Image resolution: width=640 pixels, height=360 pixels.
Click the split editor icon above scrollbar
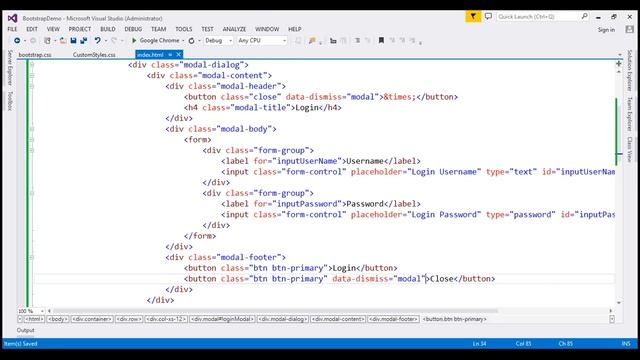(x=619, y=64)
